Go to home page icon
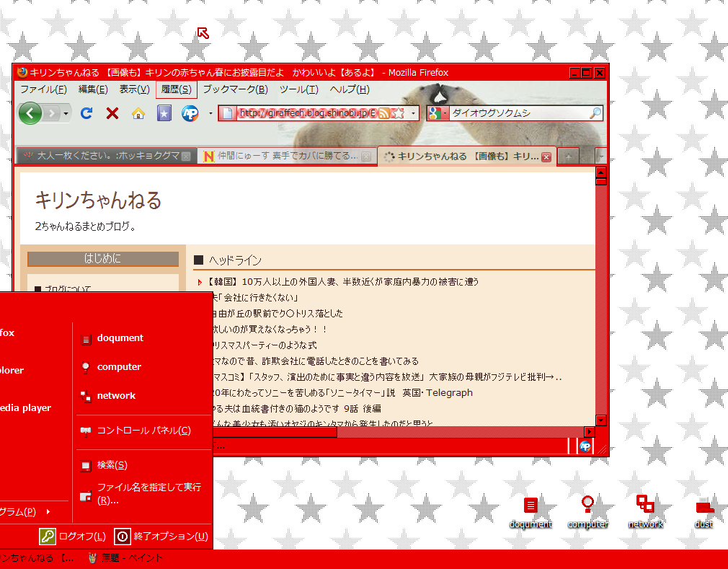728x569 pixels. point(138,113)
